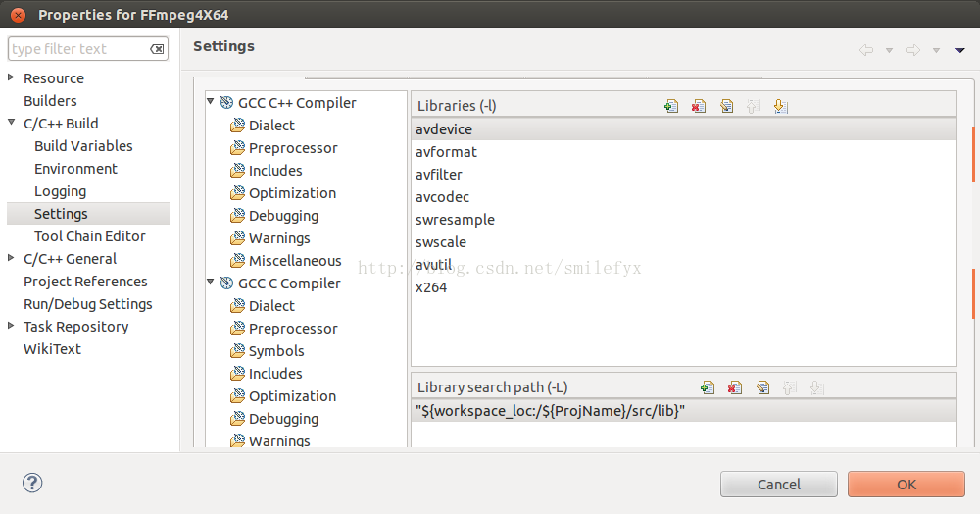Screen dimensions: 980x514
Task: Open Tool Chain Editor page
Action: [x=90, y=236]
